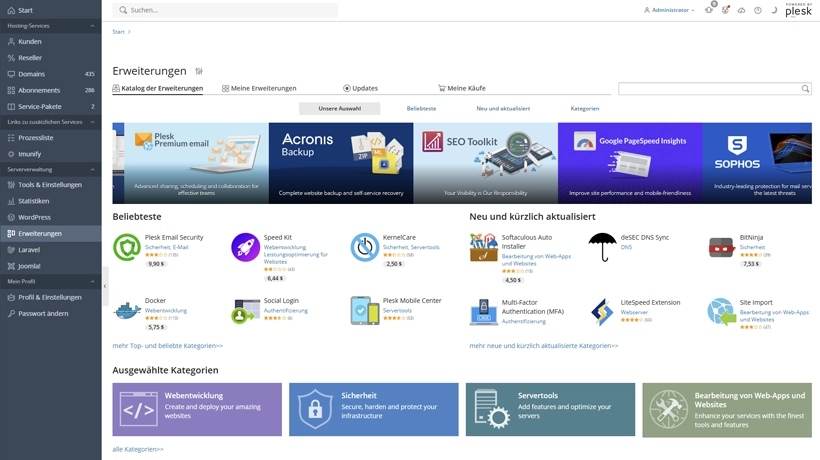Viewport: 820px width, 460px height.
Task: Open Domains in the sidebar
Action: coord(51,74)
